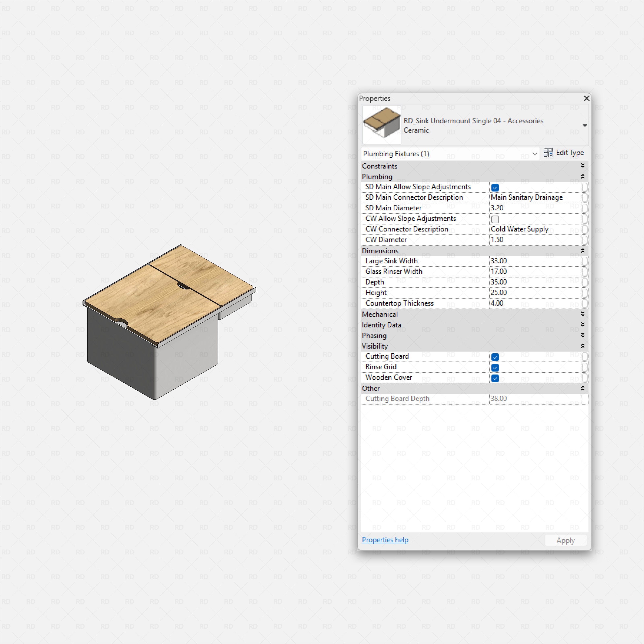644x644 pixels.
Task: Expand the Constraints section
Action: (583, 166)
